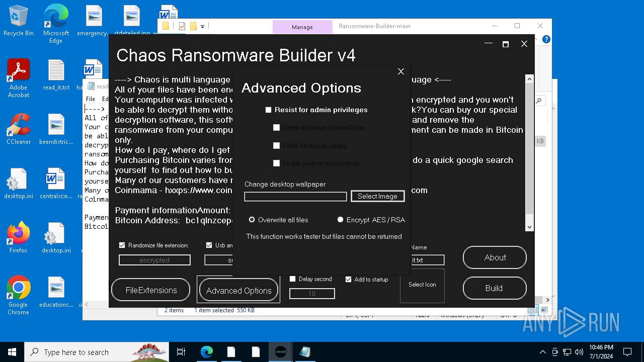
Task: Select the Google Chrome desktop shortcut
Action: point(19,295)
